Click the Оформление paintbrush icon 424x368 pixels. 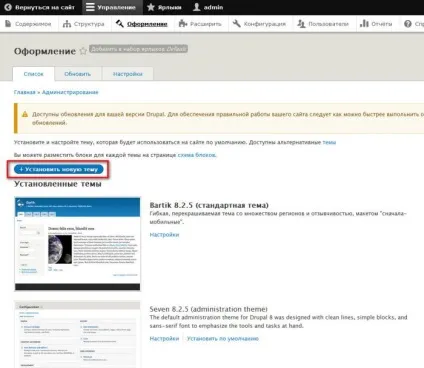pyautogui.click(x=120, y=24)
